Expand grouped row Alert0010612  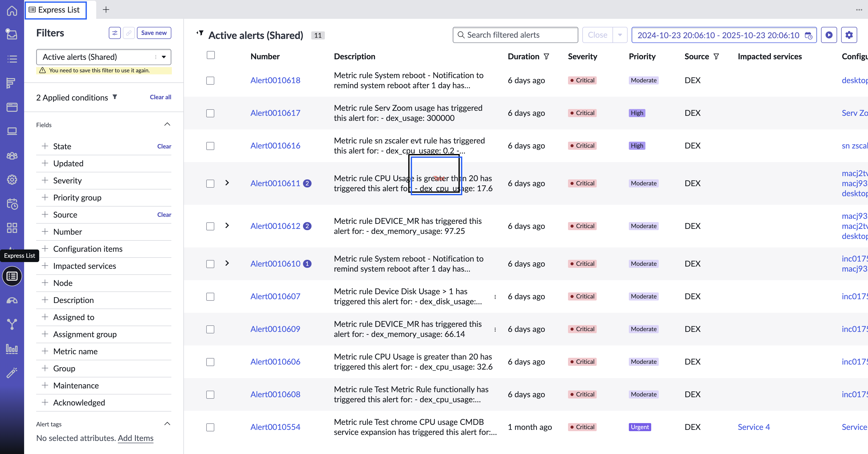227,225
